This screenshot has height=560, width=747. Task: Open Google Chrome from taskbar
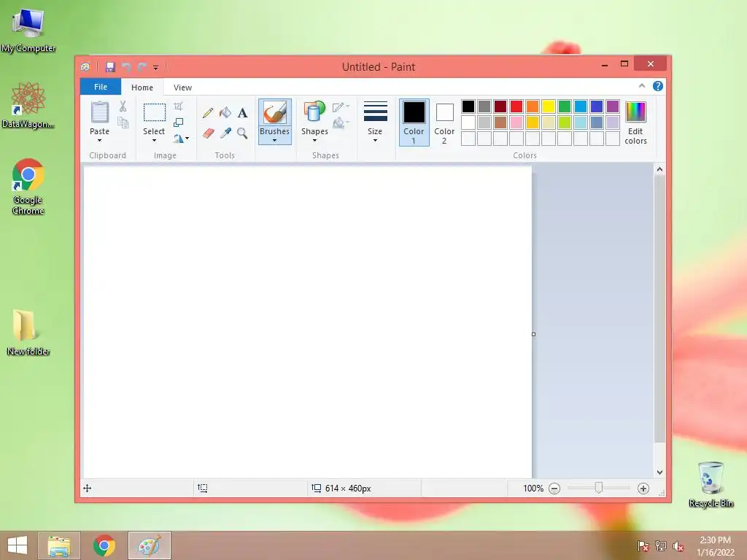[x=104, y=545]
